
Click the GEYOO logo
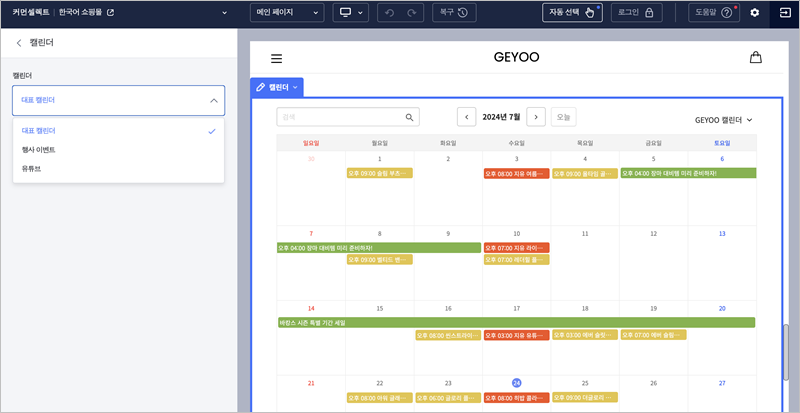pos(516,57)
